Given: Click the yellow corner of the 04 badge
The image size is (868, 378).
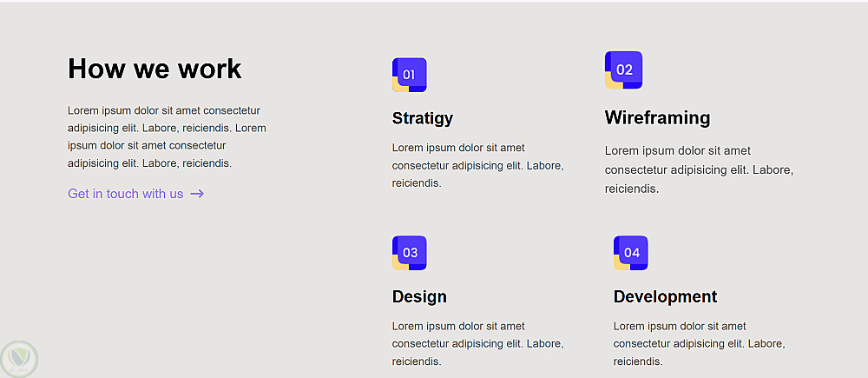Looking at the screenshot, I should [x=620, y=263].
